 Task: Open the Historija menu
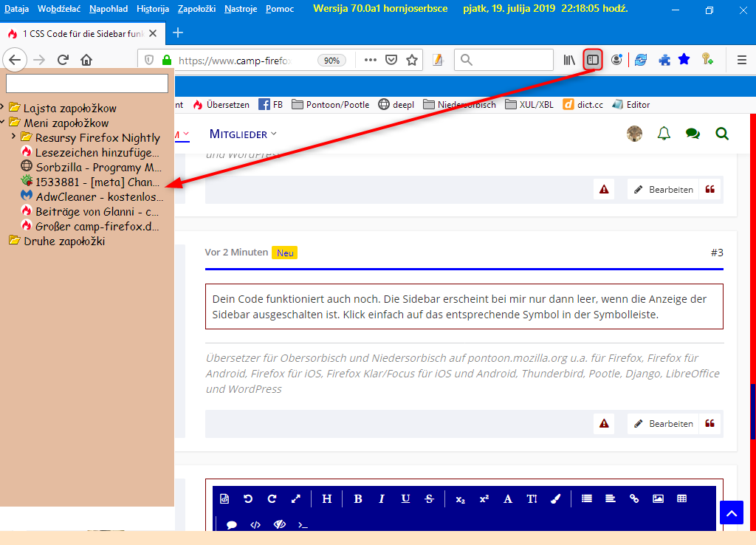(153, 9)
